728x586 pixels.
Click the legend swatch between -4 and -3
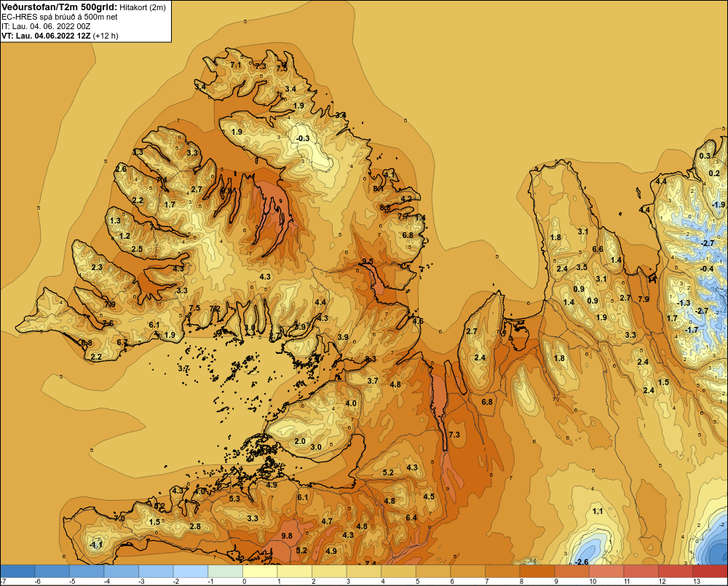tap(122, 571)
